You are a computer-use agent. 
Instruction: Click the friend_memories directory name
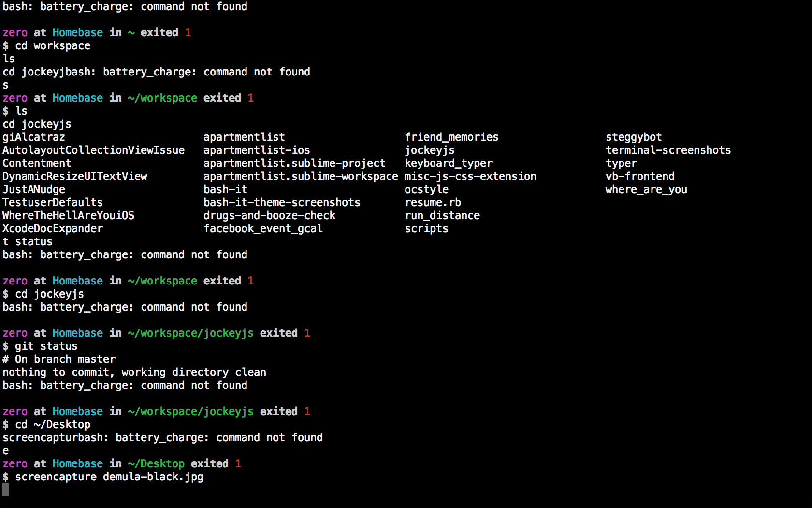coord(451,137)
